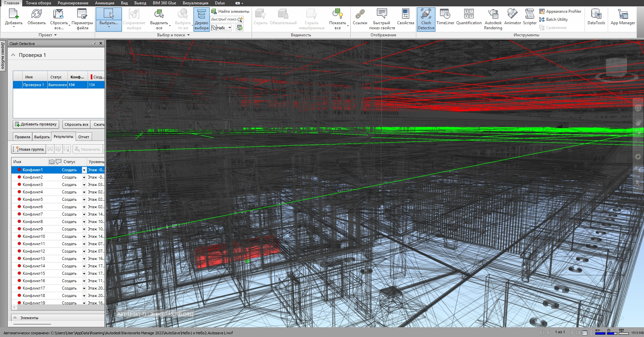Viewport: 644px width, 337px height.
Task: Toggle the Свойства properties window
Action: [x=405, y=17]
